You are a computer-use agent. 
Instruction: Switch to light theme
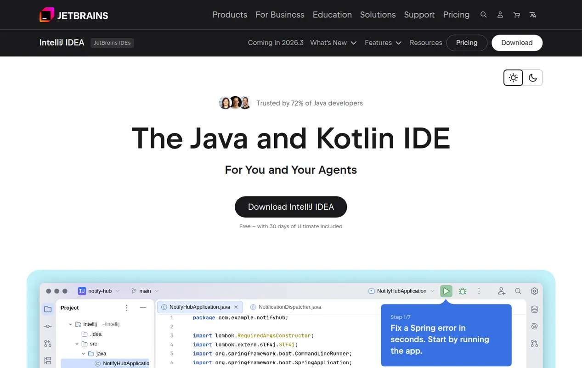(x=513, y=78)
